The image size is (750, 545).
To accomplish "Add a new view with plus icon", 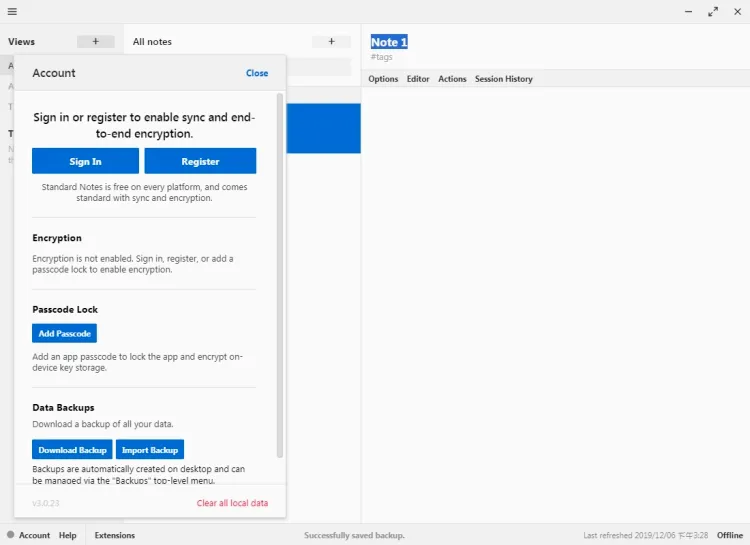I will pyautogui.click(x=96, y=42).
